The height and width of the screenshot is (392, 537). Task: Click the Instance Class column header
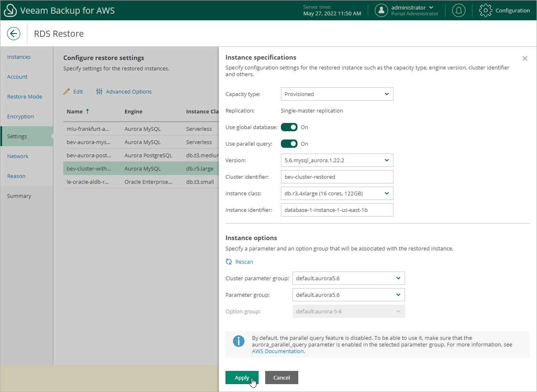coord(202,111)
